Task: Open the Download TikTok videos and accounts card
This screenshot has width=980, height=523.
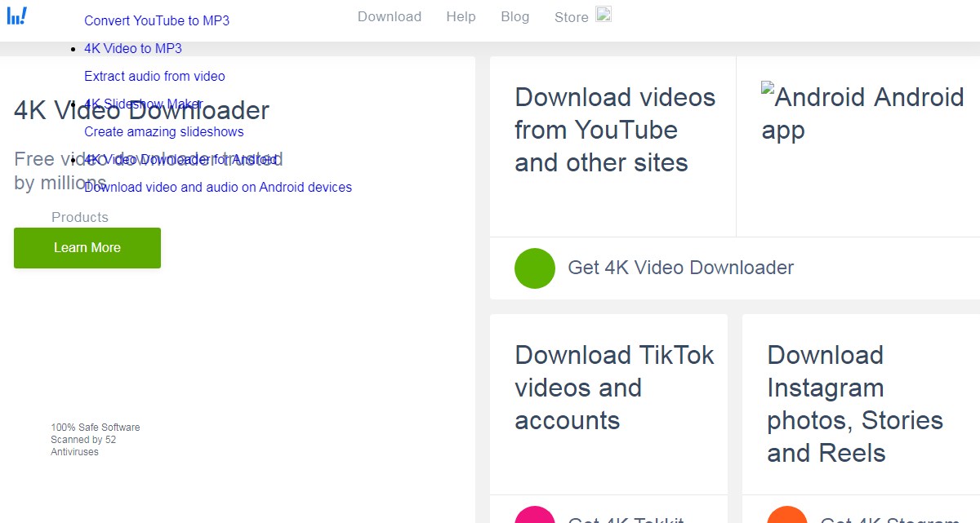Action: click(614, 388)
